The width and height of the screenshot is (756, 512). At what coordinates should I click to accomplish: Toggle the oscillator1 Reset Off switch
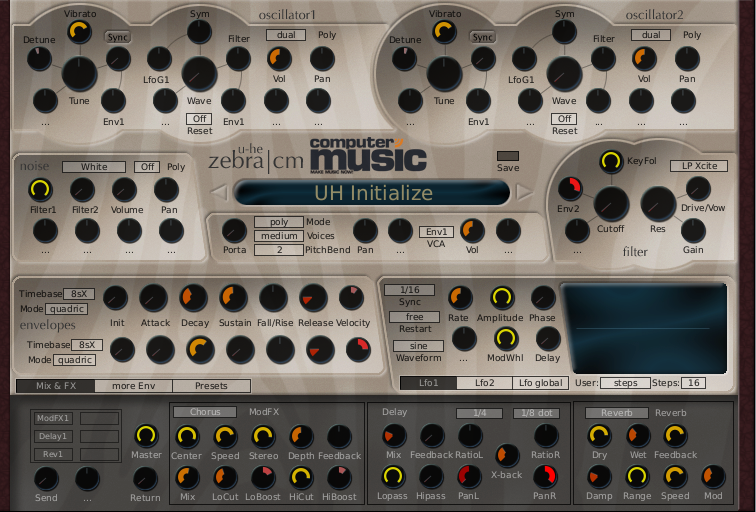coord(198,118)
